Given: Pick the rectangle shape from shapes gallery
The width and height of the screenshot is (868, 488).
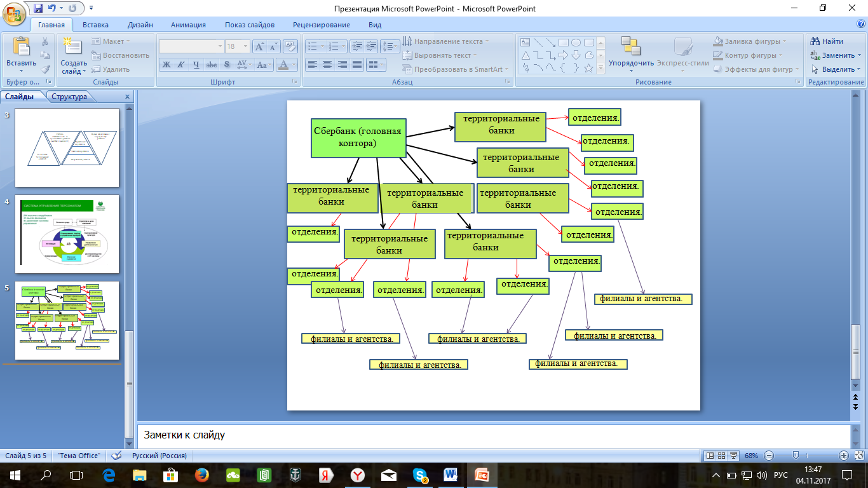Looking at the screenshot, I should [x=564, y=43].
